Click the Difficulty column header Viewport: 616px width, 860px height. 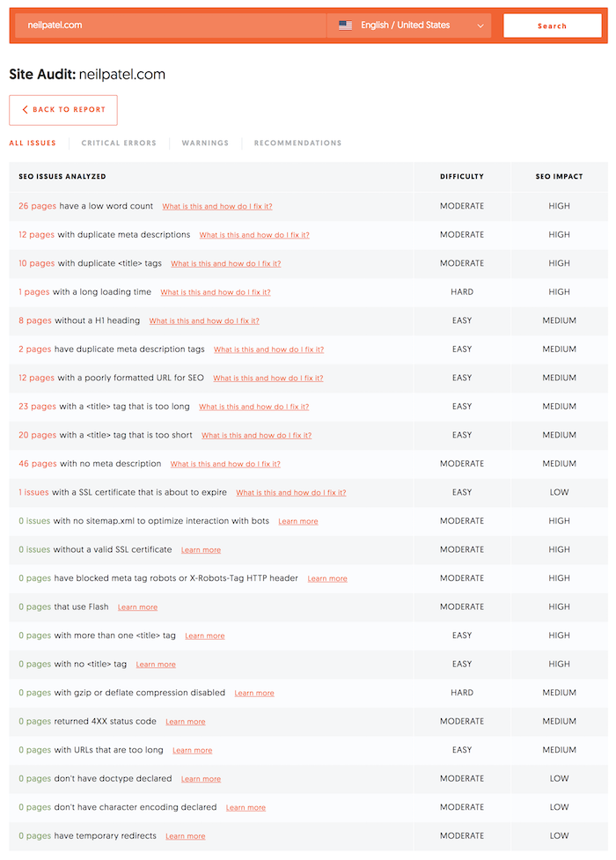pyautogui.click(x=462, y=177)
